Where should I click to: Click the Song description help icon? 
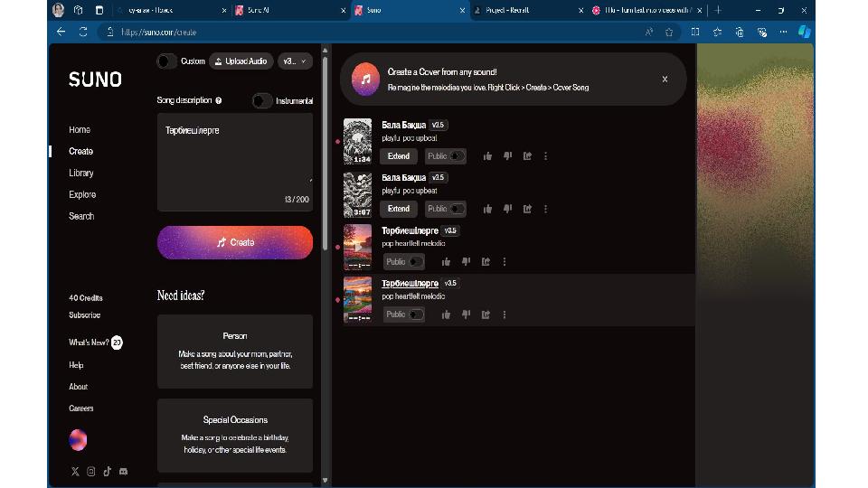click(x=219, y=100)
